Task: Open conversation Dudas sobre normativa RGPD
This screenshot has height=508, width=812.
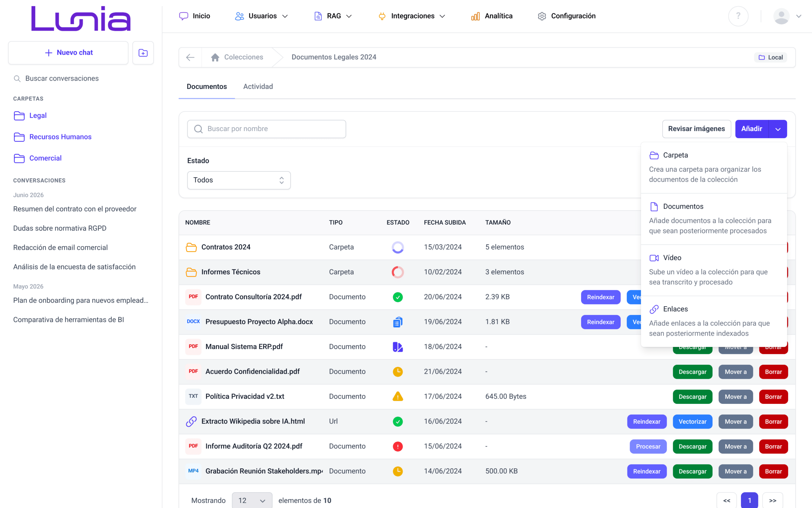Action: point(60,229)
